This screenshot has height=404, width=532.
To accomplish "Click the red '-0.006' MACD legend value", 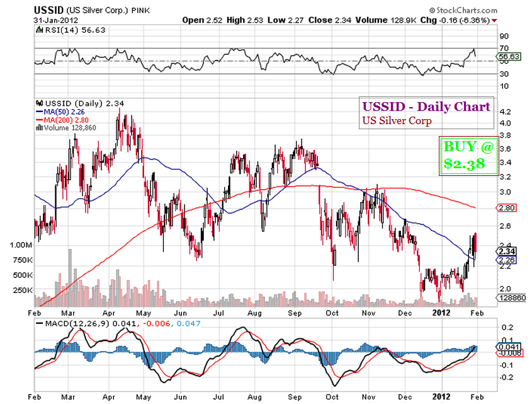I will pos(156,323).
